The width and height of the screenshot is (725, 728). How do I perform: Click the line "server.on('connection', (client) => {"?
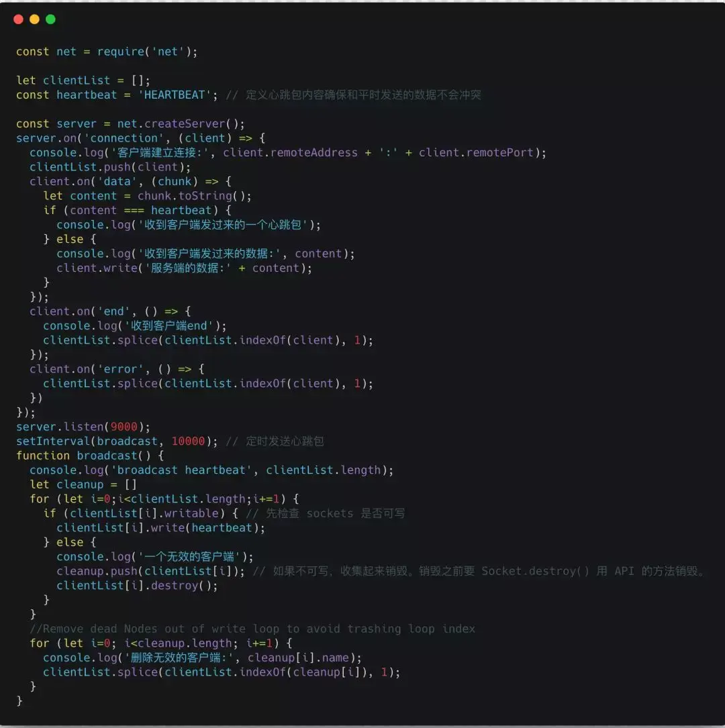point(141,138)
